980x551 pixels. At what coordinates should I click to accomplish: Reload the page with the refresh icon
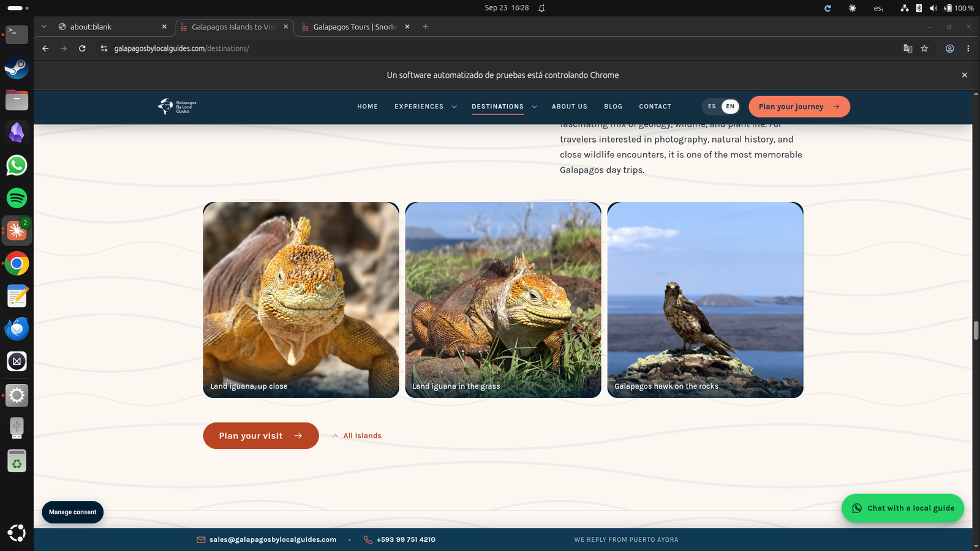[x=82, y=48]
